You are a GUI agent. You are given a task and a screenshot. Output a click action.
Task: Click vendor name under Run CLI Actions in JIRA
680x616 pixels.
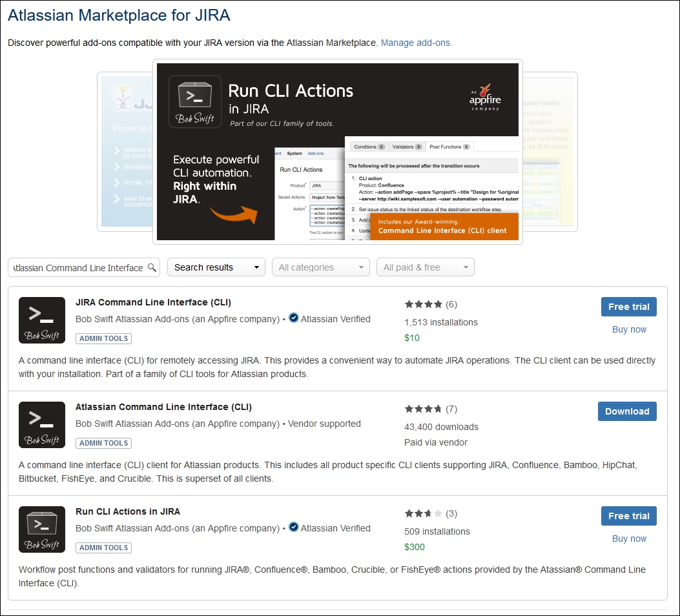click(178, 528)
